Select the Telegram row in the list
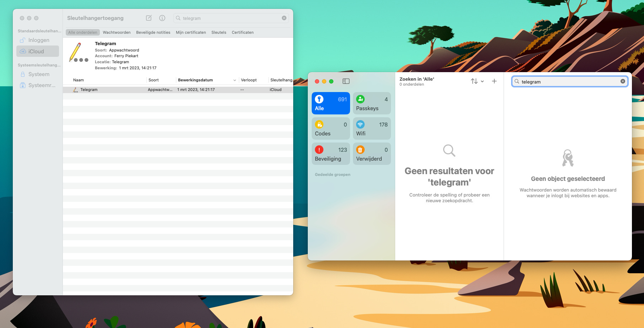 point(178,90)
